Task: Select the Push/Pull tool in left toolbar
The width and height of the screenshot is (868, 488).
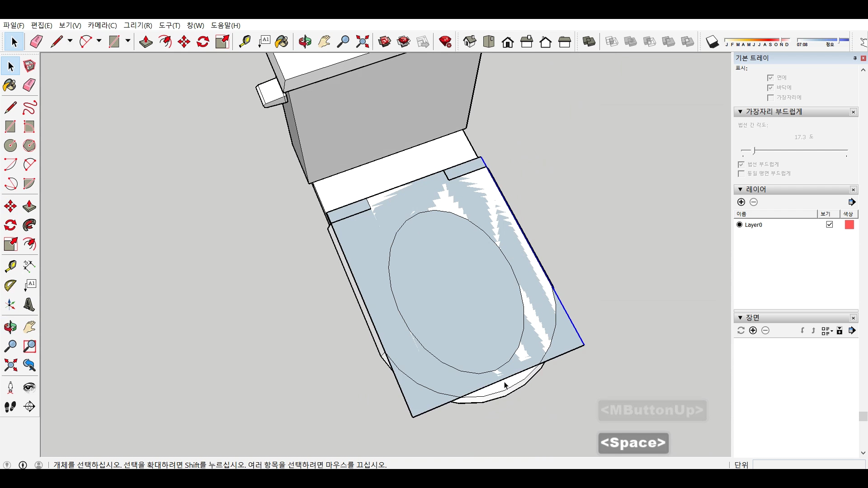Action: click(29, 206)
